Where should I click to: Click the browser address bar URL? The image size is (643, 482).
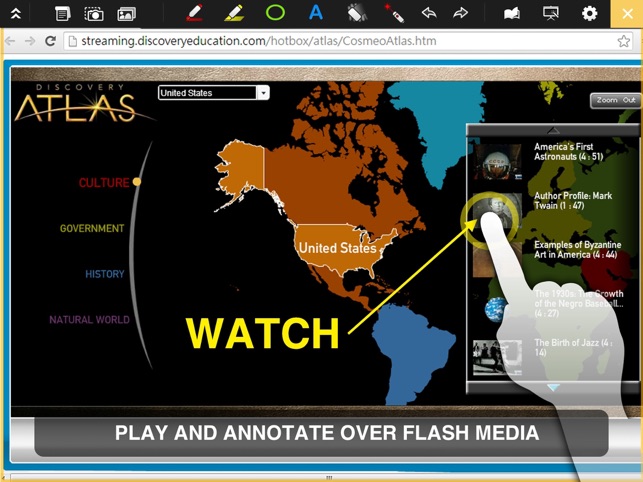tap(259, 41)
